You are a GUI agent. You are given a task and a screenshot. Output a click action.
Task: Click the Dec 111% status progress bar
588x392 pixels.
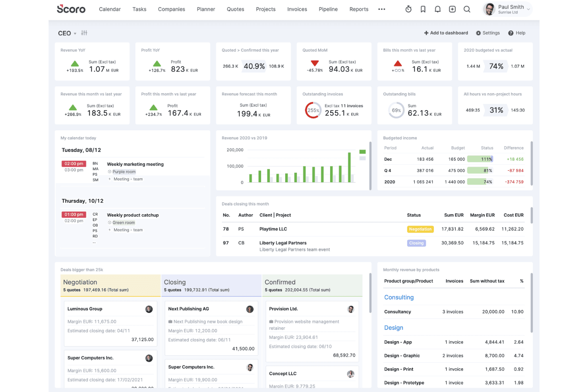(x=480, y=159)
